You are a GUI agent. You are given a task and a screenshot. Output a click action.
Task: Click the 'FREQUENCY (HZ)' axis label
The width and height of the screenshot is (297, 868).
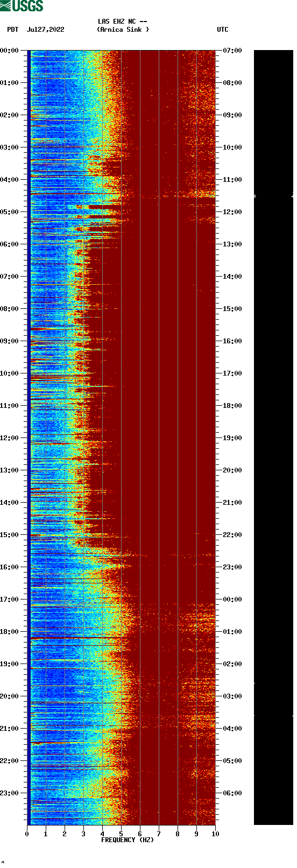click(x=128, y=840)
